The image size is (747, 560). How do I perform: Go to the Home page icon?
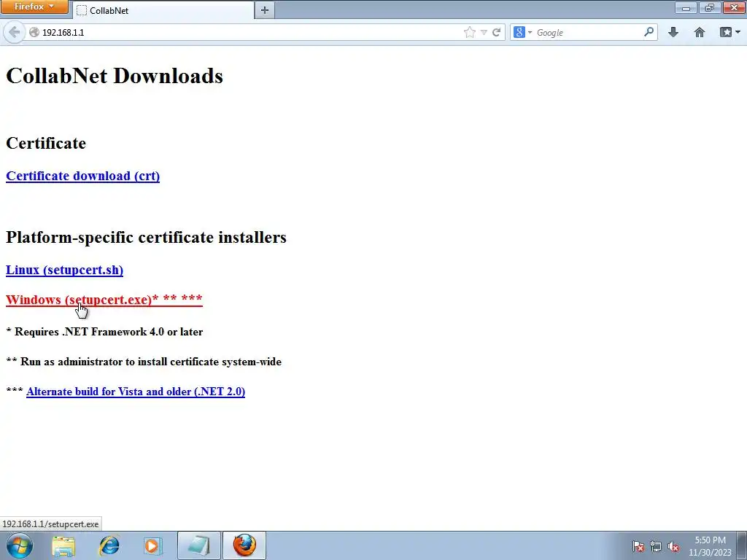(x=700, y=32)
